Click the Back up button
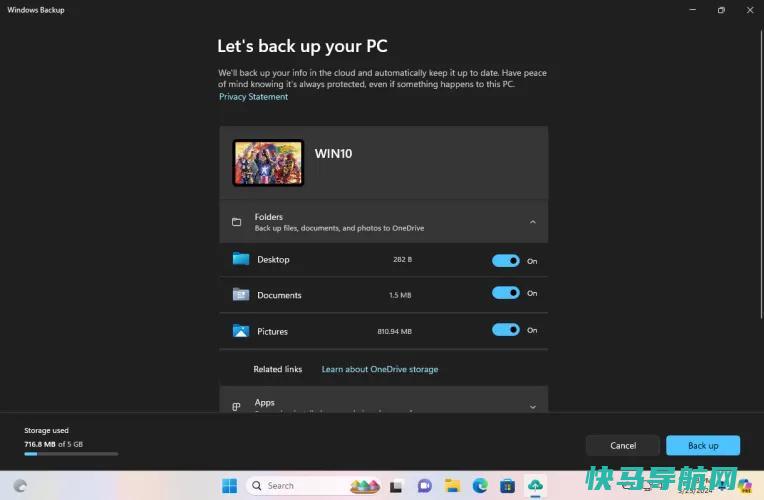Image resolution: width=764 pixels, height=500 pixels. (703, 445)
